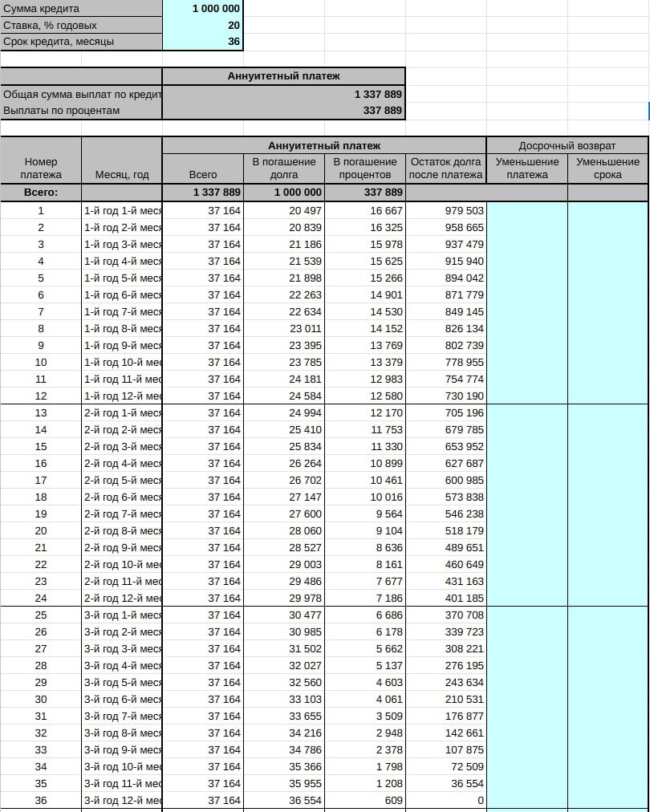The height and width of the screenshot is (812, 650).
Task: Select the 'Срок кредита, месяцы' label
Action: [59, 42]
